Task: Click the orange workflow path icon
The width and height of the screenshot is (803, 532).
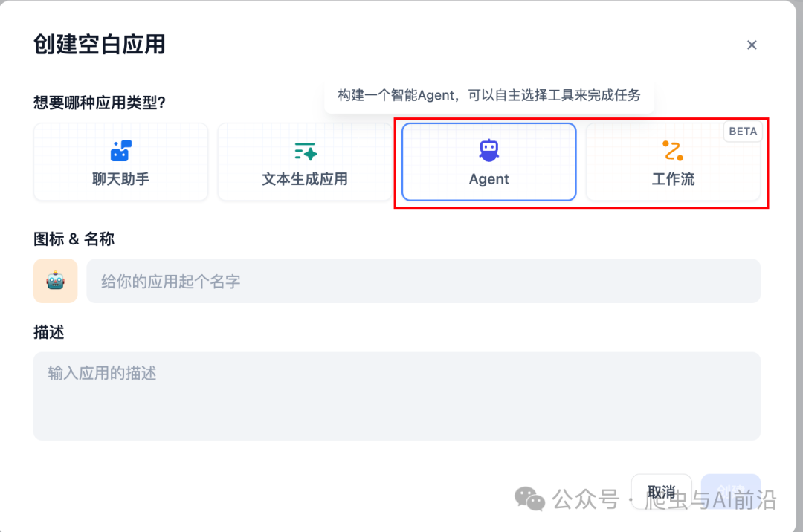Action: (673, 151)
